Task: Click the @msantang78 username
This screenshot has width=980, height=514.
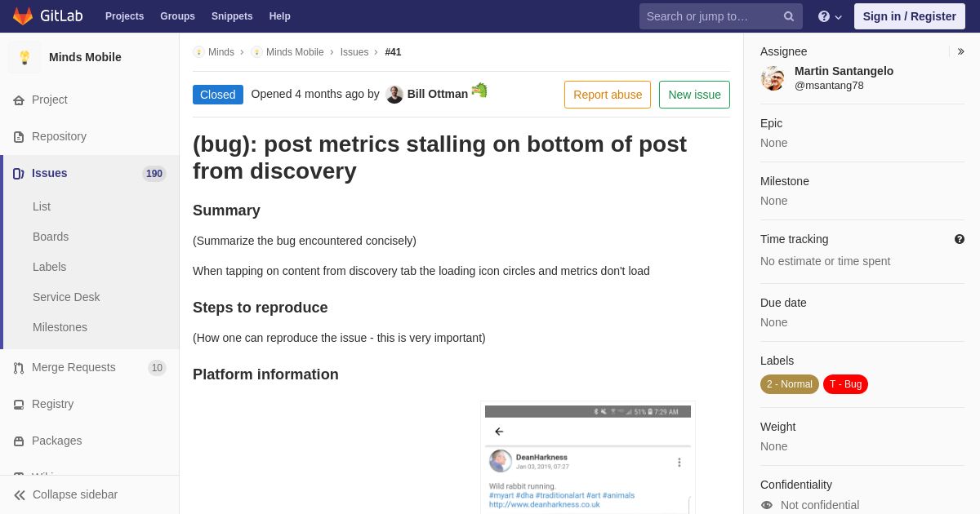Action: click(829, 86)
